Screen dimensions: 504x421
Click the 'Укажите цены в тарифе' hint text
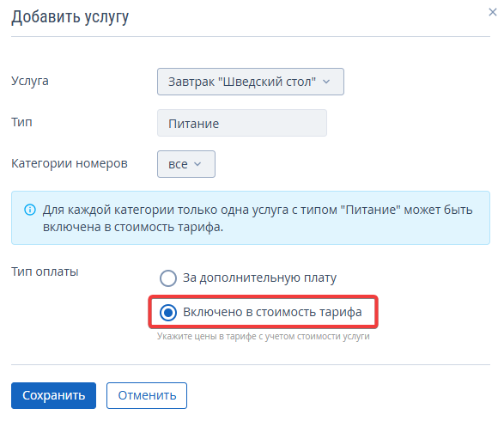click(264, 337)
